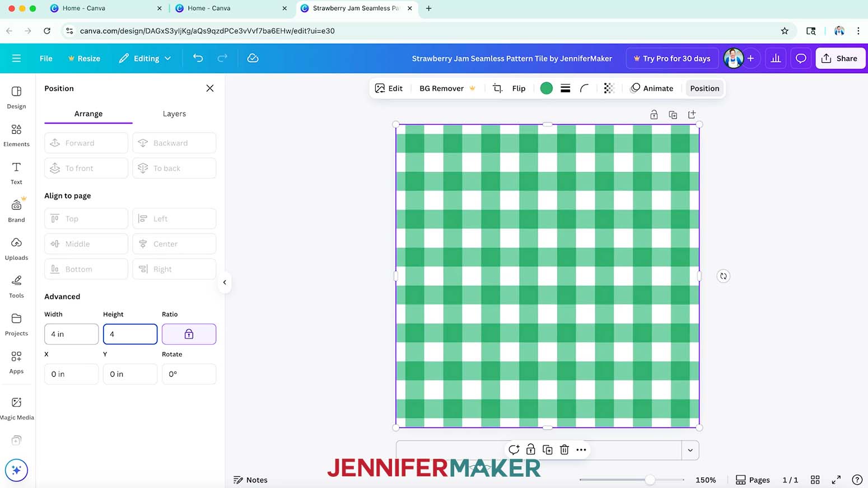Click the Flip button
Viewport: 868px width, 488px height.
[519, 88]
